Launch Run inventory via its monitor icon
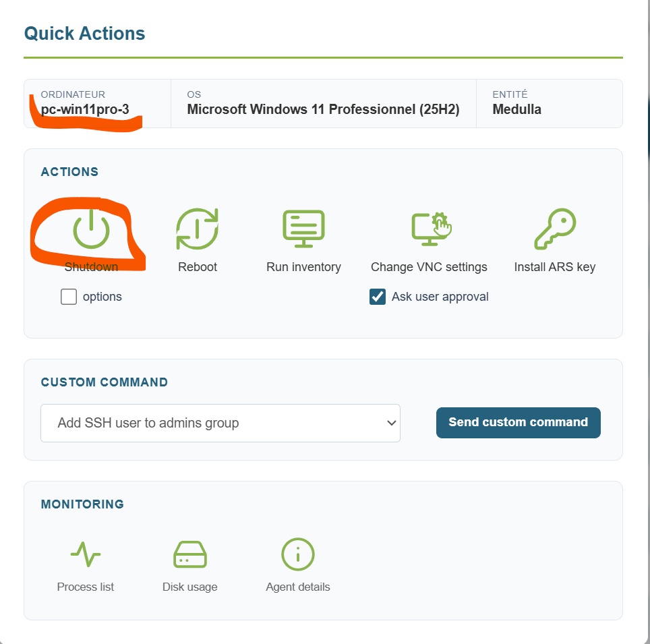Viewport: 650px width, 644px height. click(x=303, y=229)
